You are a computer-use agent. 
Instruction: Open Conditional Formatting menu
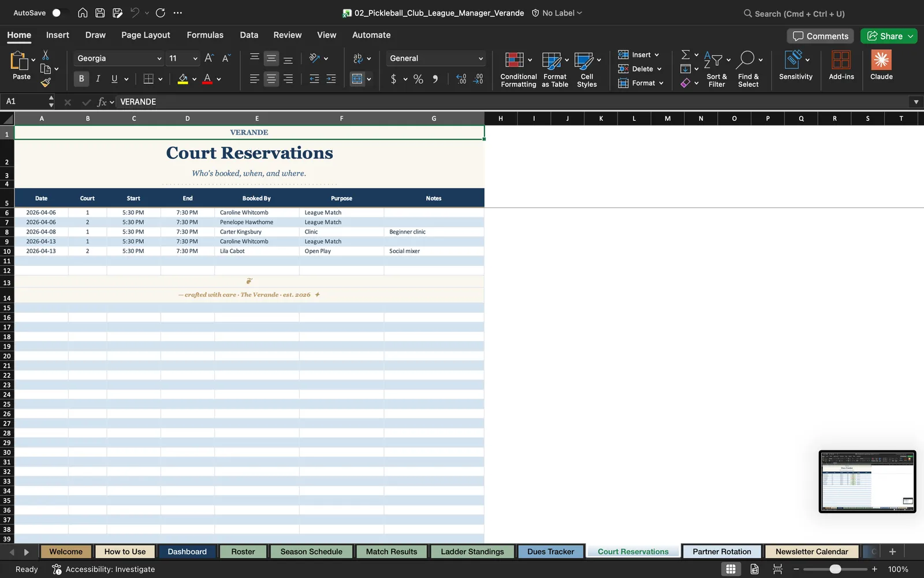pyautogui.click(x=518, y=69)
